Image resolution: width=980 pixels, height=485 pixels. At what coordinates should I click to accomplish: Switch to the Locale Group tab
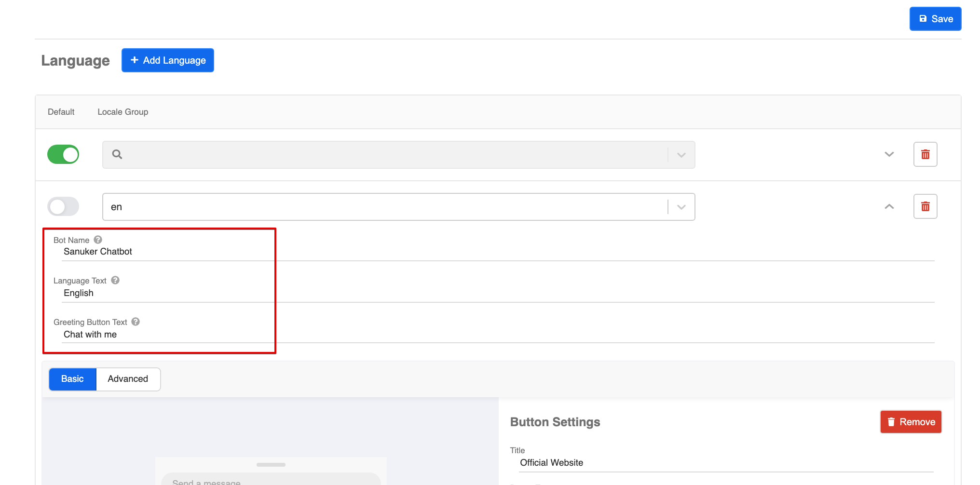tap(123, 111)
